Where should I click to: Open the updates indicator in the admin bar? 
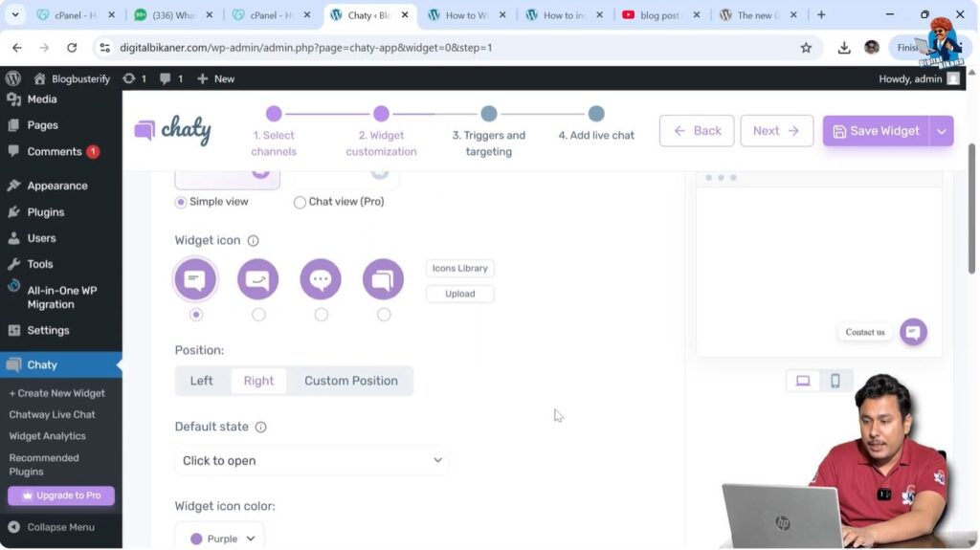134,78
